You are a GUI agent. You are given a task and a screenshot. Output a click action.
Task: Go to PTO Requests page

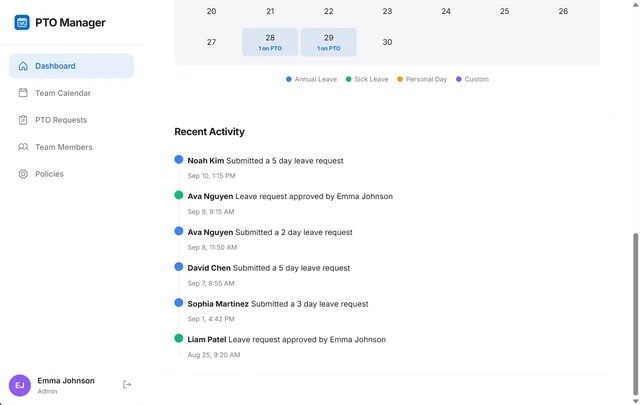click(x=71, y=120)
